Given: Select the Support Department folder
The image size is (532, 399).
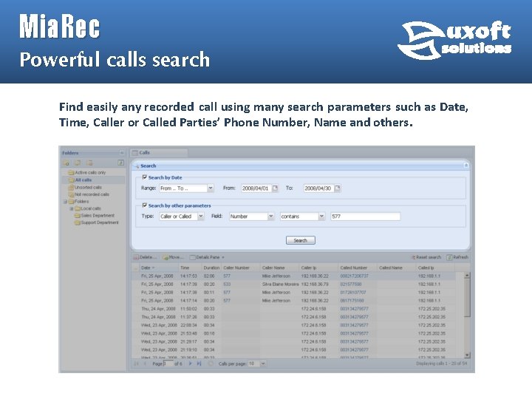Looking at the screenshot, I should coord(96,222).
